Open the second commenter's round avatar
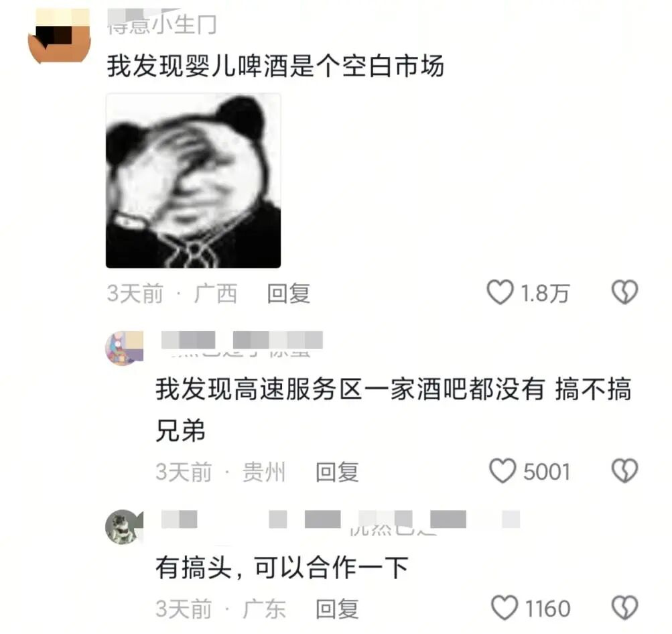Screen dimensions: 672x634 [x=125, y=348]
